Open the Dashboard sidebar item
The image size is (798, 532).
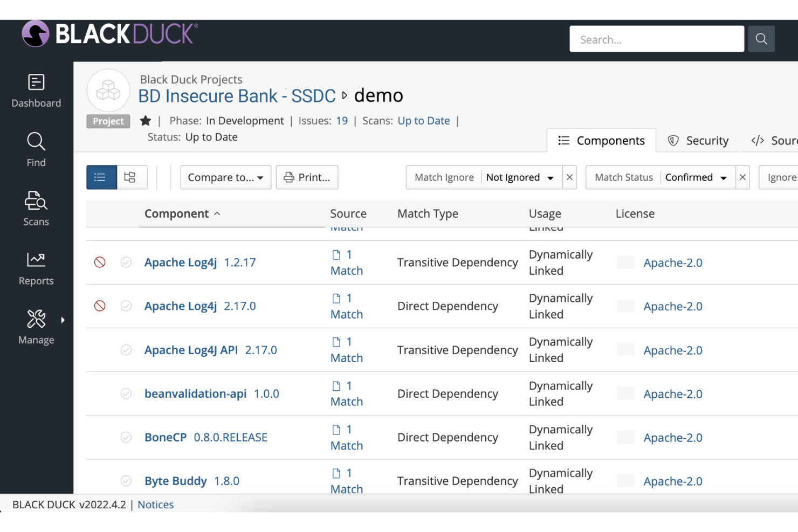(x=36, y=91)
